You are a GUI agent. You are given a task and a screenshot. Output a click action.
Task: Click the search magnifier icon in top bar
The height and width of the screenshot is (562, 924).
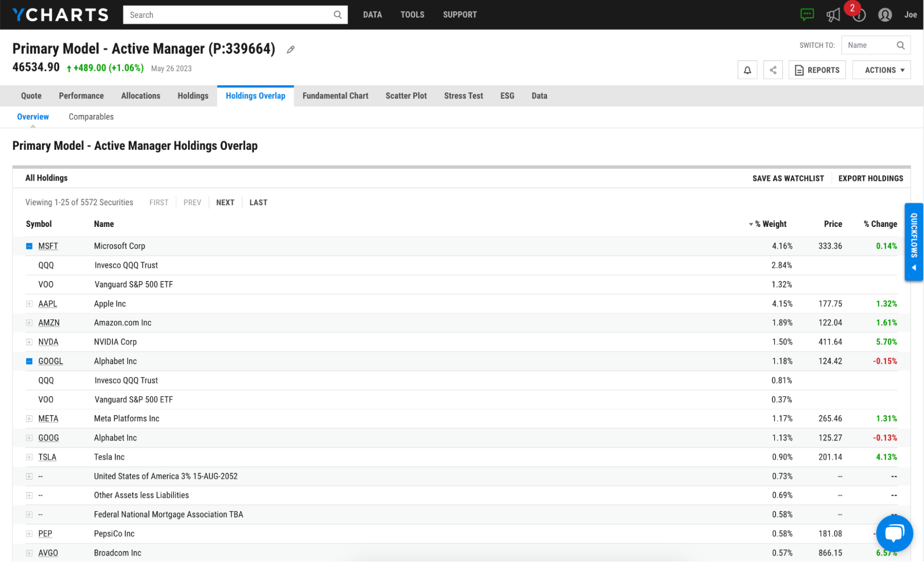(x=337, y=15)
